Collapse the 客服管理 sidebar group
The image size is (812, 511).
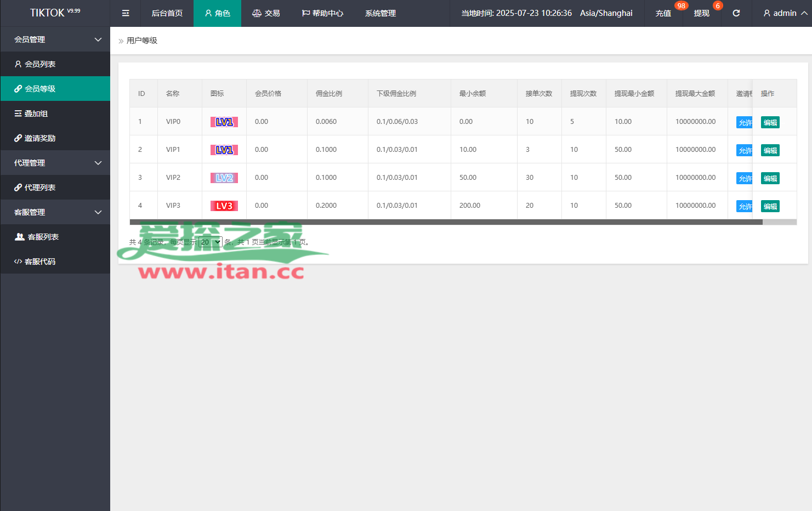pyautogui.click(x=55, y=212)
